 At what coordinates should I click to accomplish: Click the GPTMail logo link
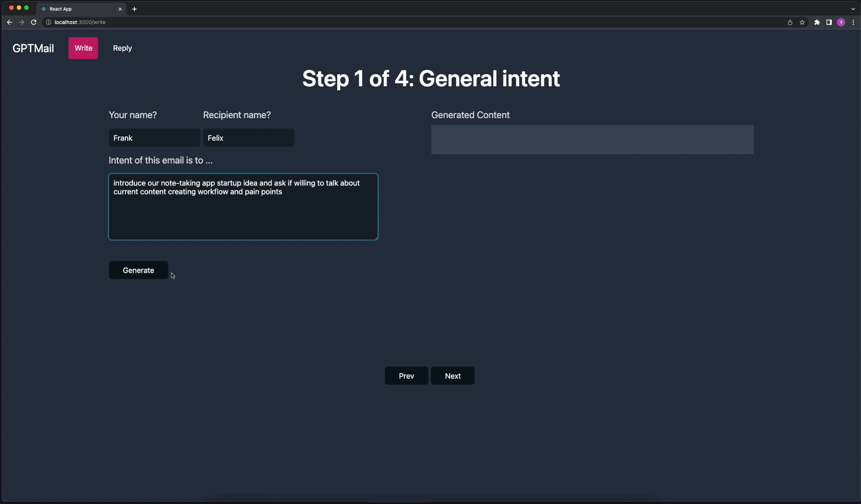33,48
